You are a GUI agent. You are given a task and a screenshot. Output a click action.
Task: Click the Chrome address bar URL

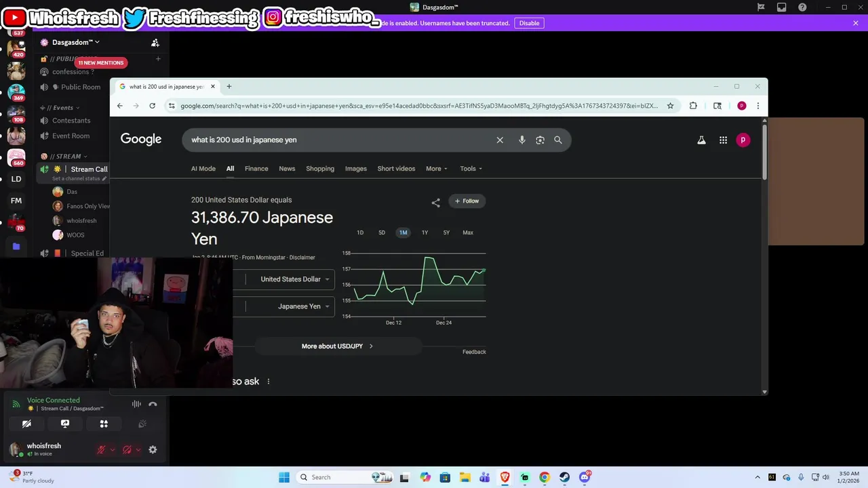[x=419, y=106]
